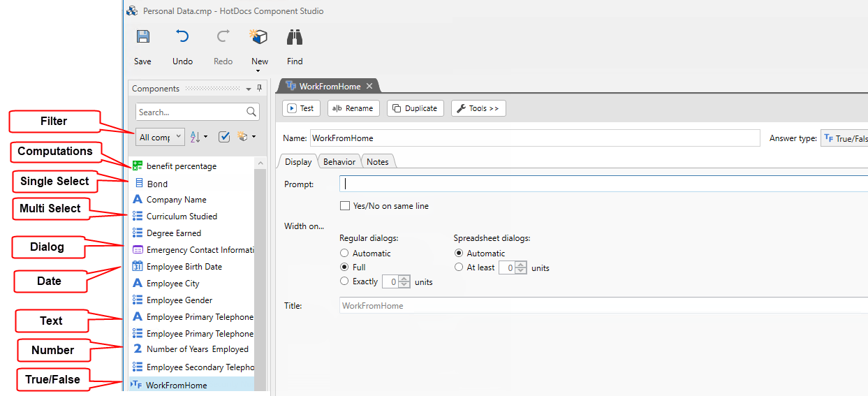Click the Title field
868x396 pixels.
click(x=603, y=305)
